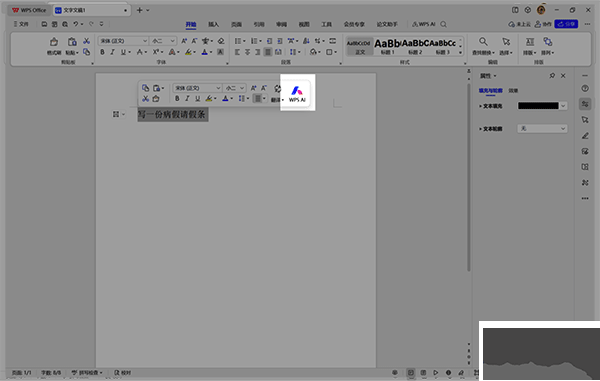The height and width of the screenshot is (381, 600).
Task: Click the Cut scissors icon in ribbon clipboard
Action: (86, 41)
